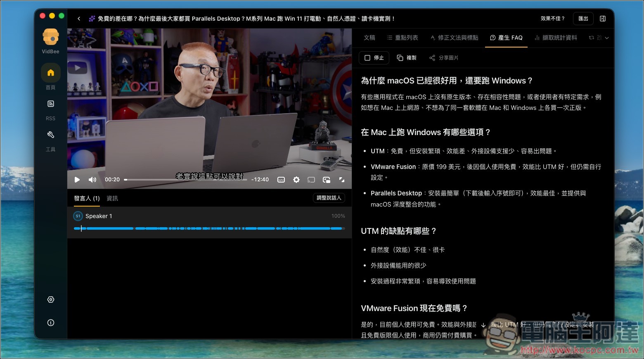The width and height of the screenshot is (644, 359).
Task: Click heading 為什麼 macOS 已經很好用
Action: coord(447,81)
